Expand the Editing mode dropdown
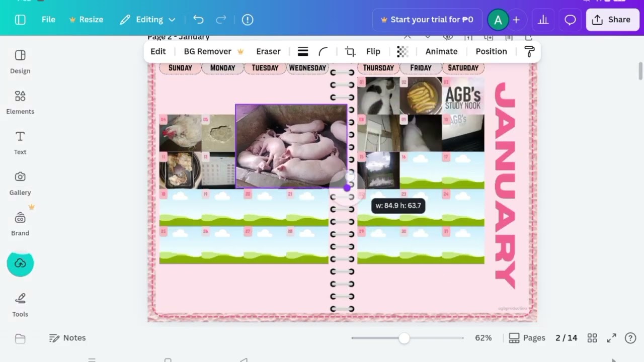Image resolution: width=644 pixels, height=362 pixels. [147, 20]
